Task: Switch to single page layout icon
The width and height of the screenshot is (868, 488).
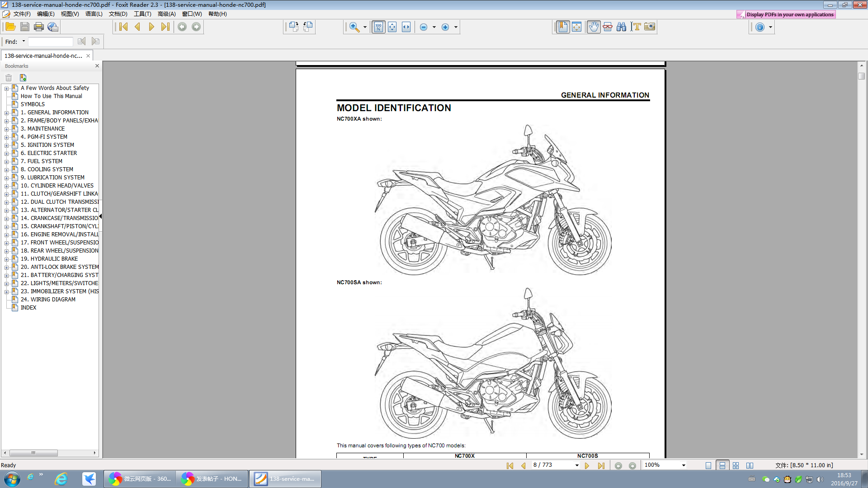Action: tap(708, 465)
